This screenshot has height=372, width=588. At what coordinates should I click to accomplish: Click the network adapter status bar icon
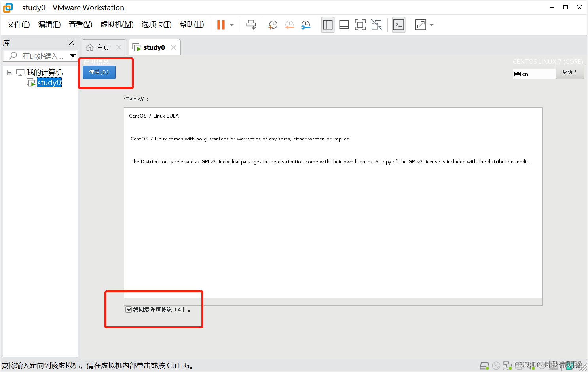coord(507,366)
